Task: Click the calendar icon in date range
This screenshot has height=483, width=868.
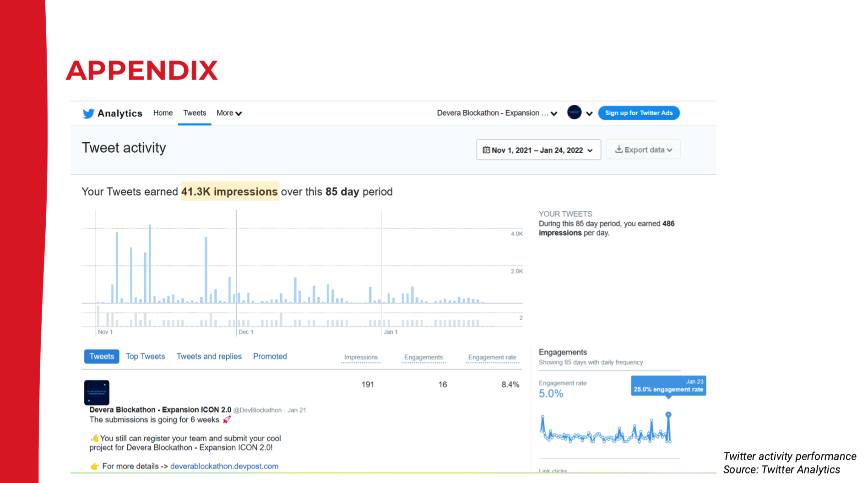Action: click(486, 150)
